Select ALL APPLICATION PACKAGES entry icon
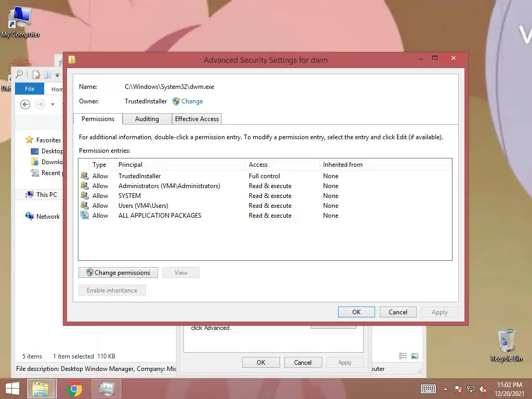Viewport: 532px width, 399px height. (85, 215)
